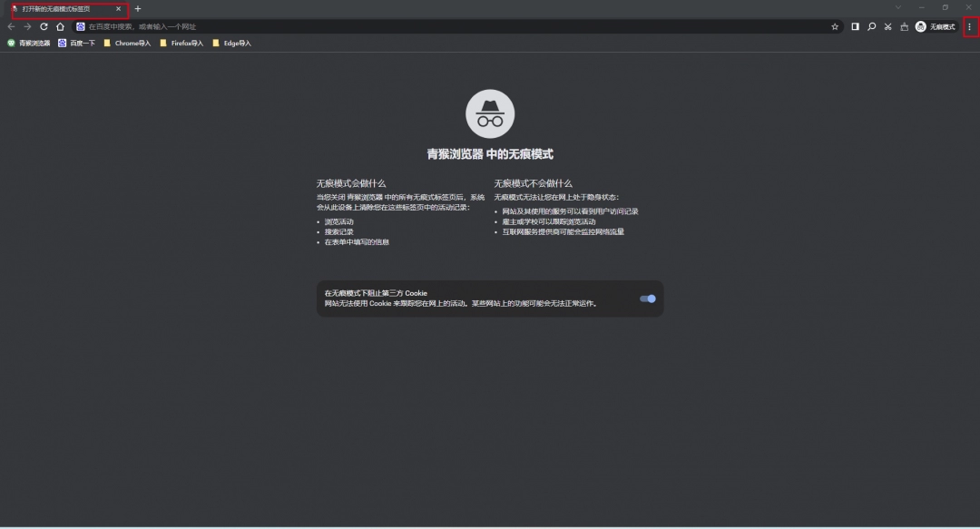Open the 无痕模式 incognito profile button
This screenshot has height=529, width=980.
coord(936,27)
